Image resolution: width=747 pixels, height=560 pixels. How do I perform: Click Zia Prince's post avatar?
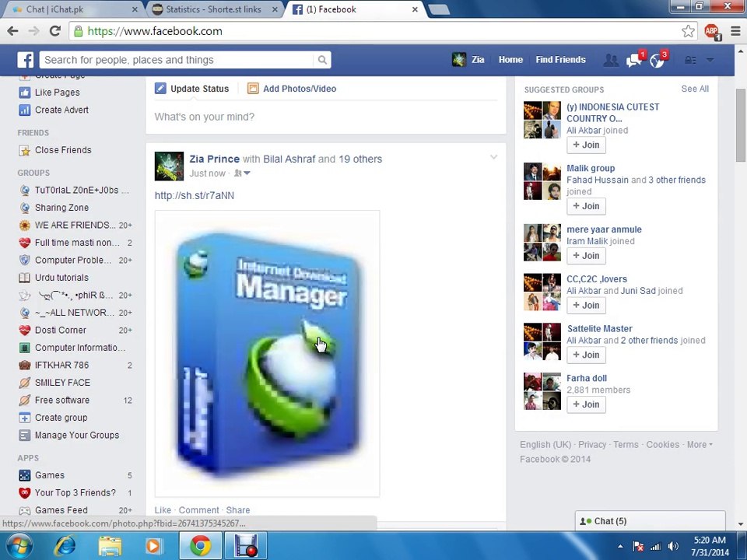169,166
